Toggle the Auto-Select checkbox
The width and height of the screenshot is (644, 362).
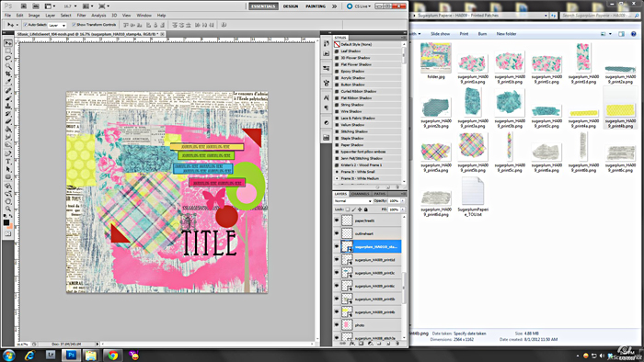(x=26, y=25)
